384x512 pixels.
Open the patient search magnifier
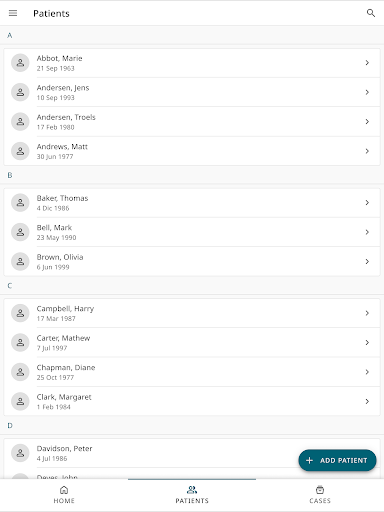pyautogui.click(x=371, y=13)
